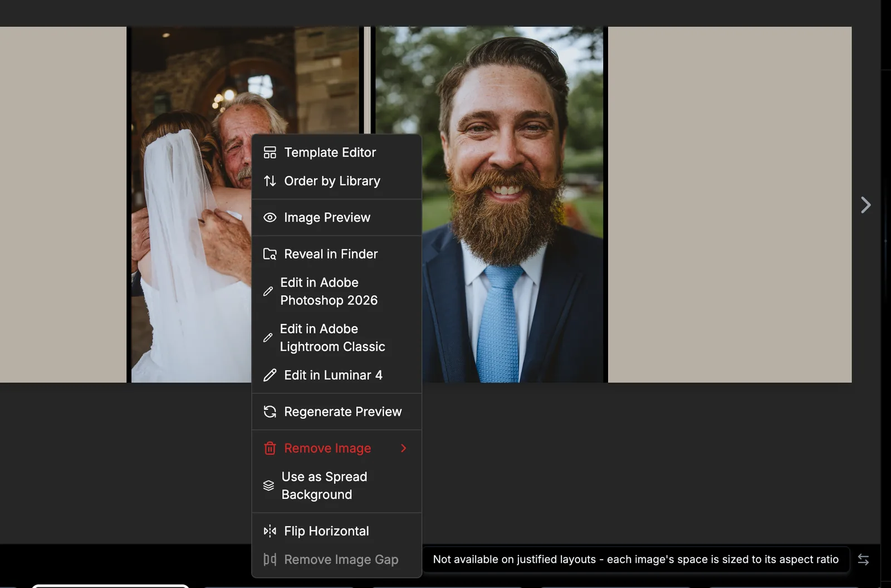
Task: Choose Reveal in Finder
Action: pos(336,254)
